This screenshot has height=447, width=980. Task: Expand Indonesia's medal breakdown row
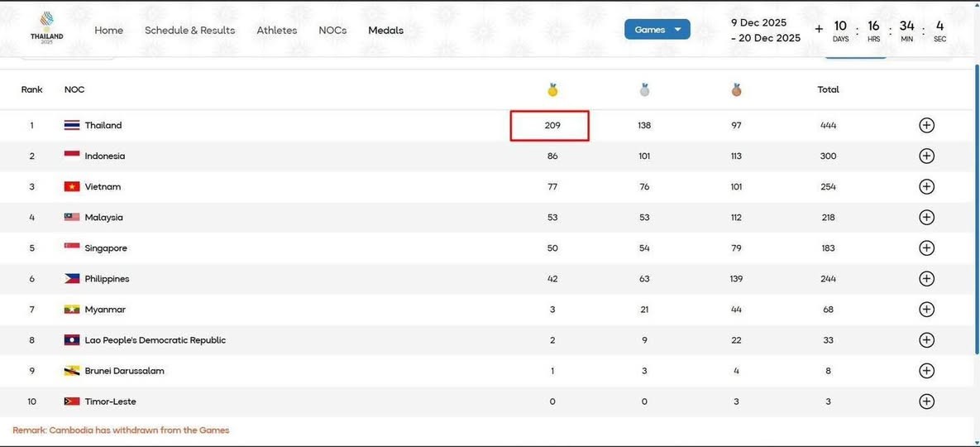coord(926,156)
